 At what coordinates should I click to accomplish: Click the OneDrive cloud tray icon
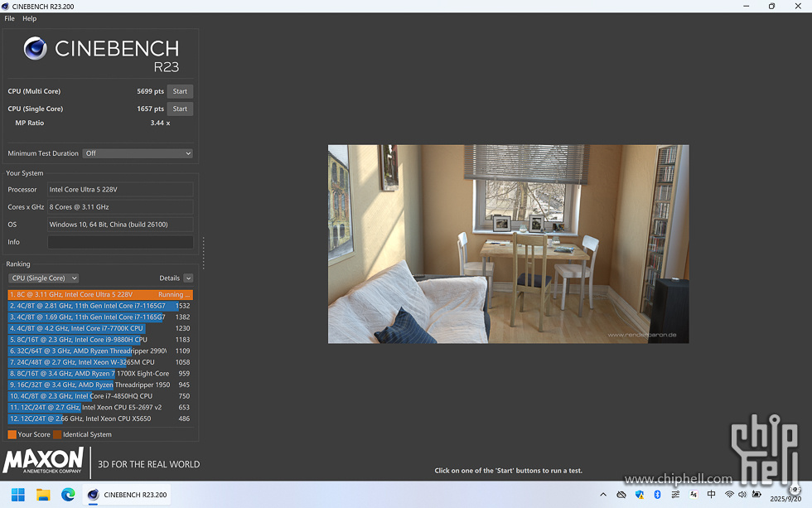[621, 495]
